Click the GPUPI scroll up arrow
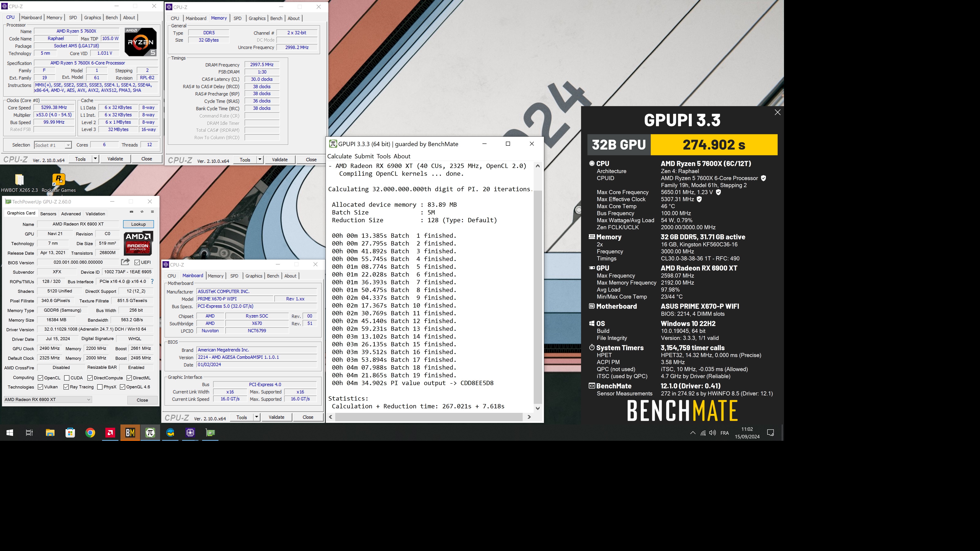Viewport: 980px width, 551px height. (538, 166)
